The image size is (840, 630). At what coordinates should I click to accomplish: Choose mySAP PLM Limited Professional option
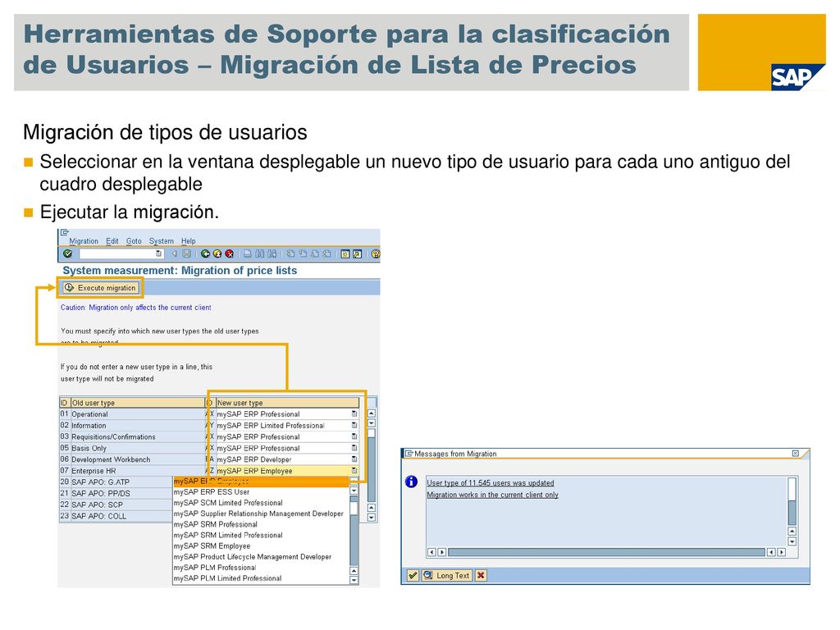click(261, 578)
